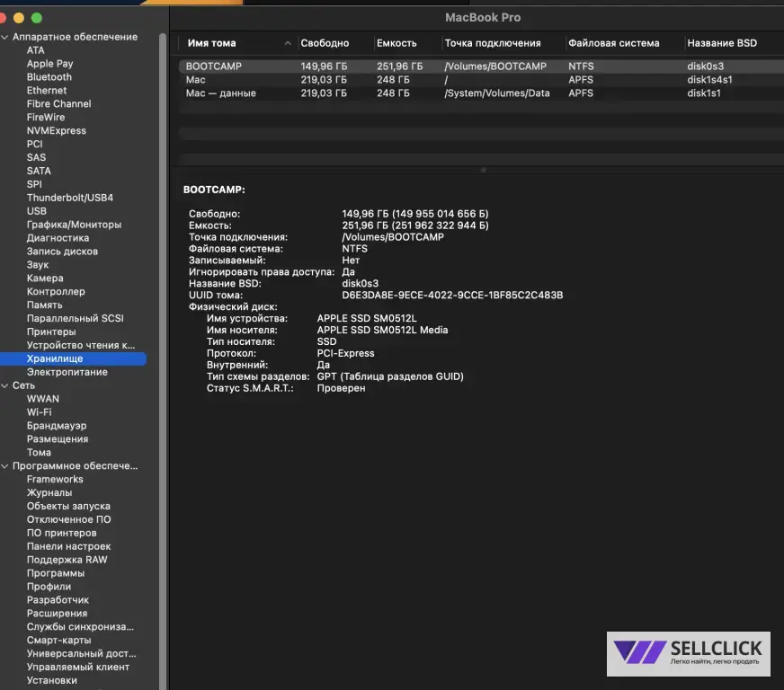Sort by Свободно column header

[325, 43]
